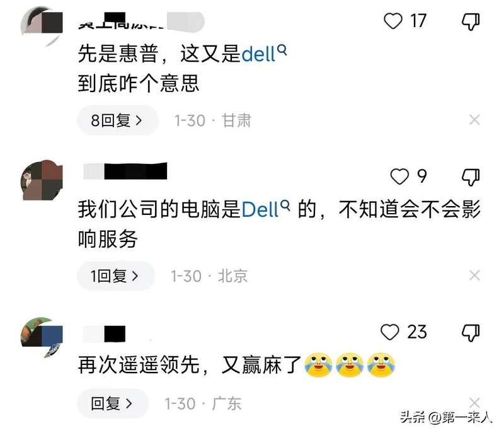The image size is (504, 435).
Task: Open the third commenter's username
Action: coord(104,333)
